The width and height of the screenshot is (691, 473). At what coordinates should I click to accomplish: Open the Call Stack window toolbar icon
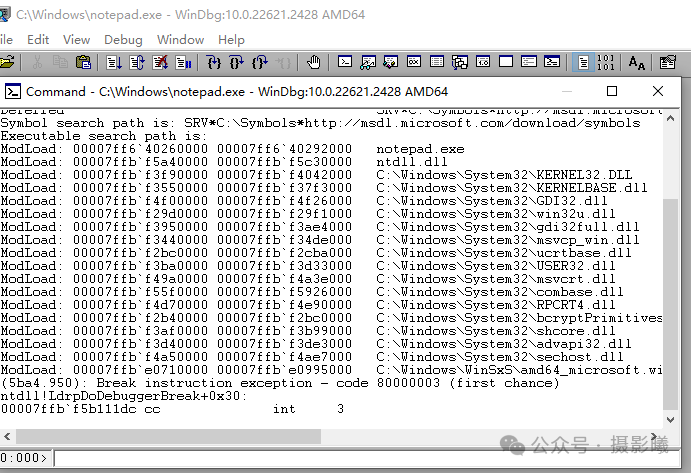(x=460, y=62)
